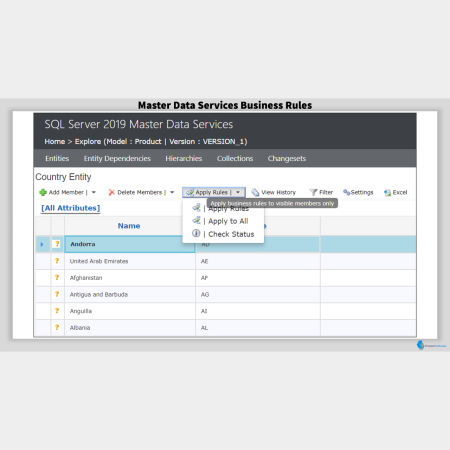Click the Filter button label

click(326, 192)
